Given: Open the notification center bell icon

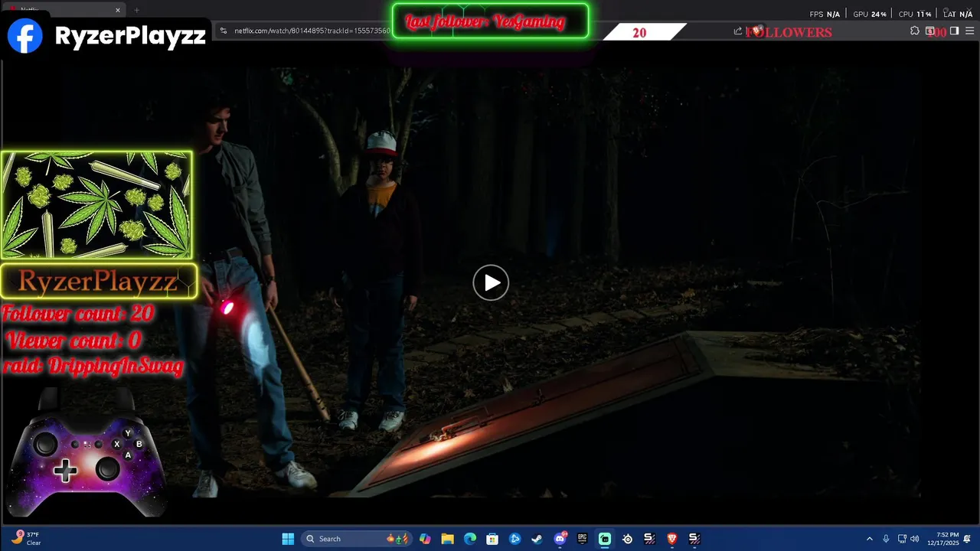Looking at the screenshot, I should click(x=968, y=539).
